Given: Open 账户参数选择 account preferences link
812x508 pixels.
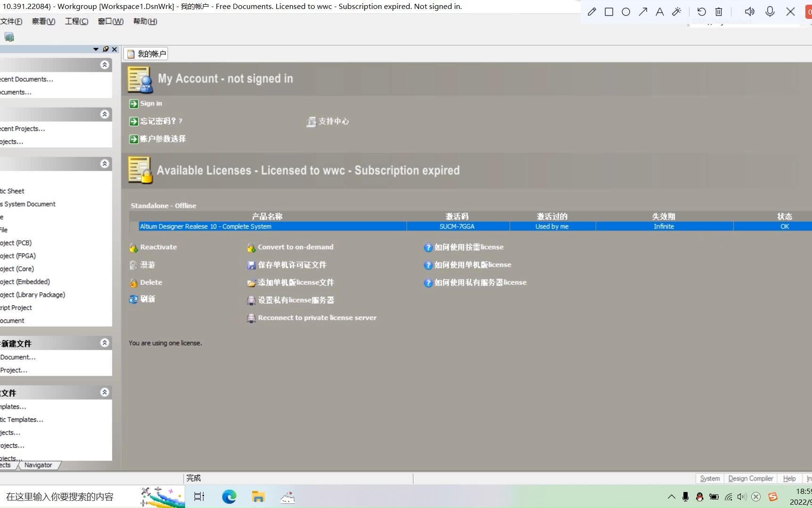Looking at the screenshot, I should (163, 139).
